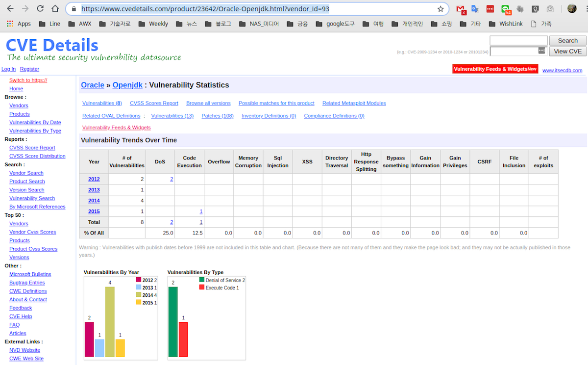Viewport: 588px width, 365px height.
Task: Open the Gmail extension icon
Action: (x=461, y=9)
